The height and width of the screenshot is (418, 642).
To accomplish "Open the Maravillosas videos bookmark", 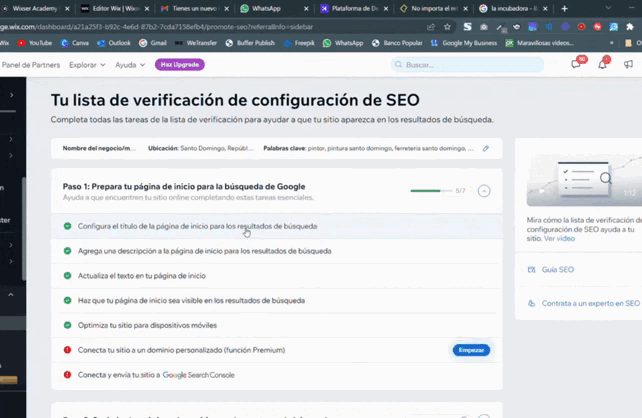I will 540,43.
